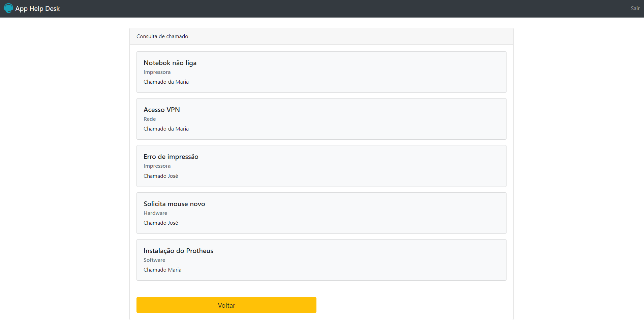644x334 pixels.
Task: Open the 'Solicita mouse novo' ticket
Action: 174,204
